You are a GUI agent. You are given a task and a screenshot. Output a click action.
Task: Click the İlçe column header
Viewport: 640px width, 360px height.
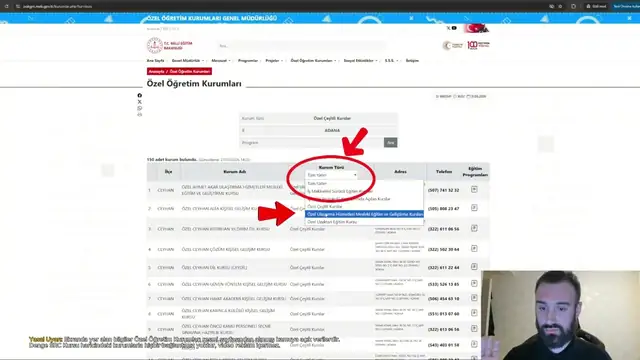coord(168,172)
